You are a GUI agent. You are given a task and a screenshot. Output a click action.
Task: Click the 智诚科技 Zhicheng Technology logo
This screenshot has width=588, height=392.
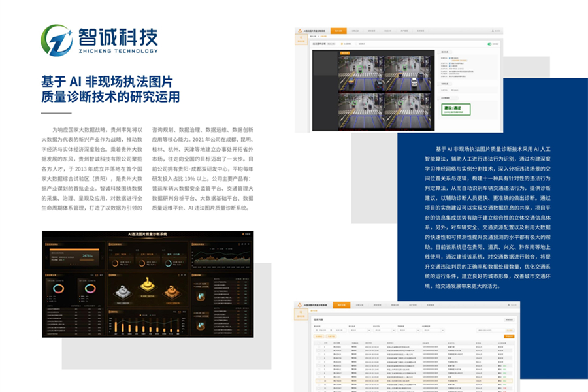pos(99,41)
